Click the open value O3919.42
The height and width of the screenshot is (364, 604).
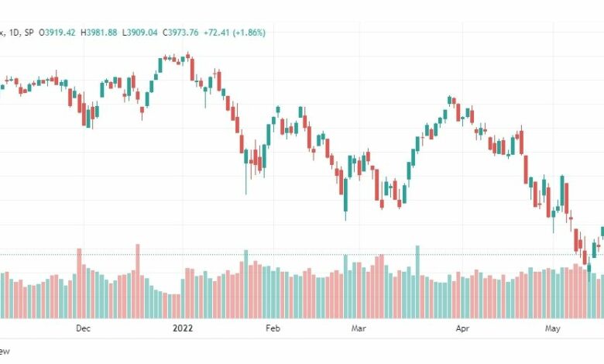[x=57, y=33]
